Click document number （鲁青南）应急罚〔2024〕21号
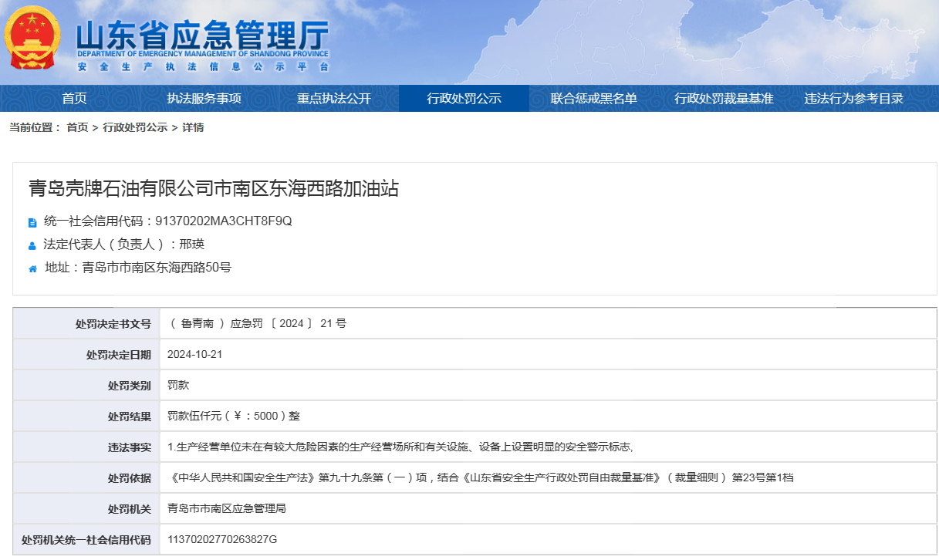This screenshot has width=939, height=560. 257,324
